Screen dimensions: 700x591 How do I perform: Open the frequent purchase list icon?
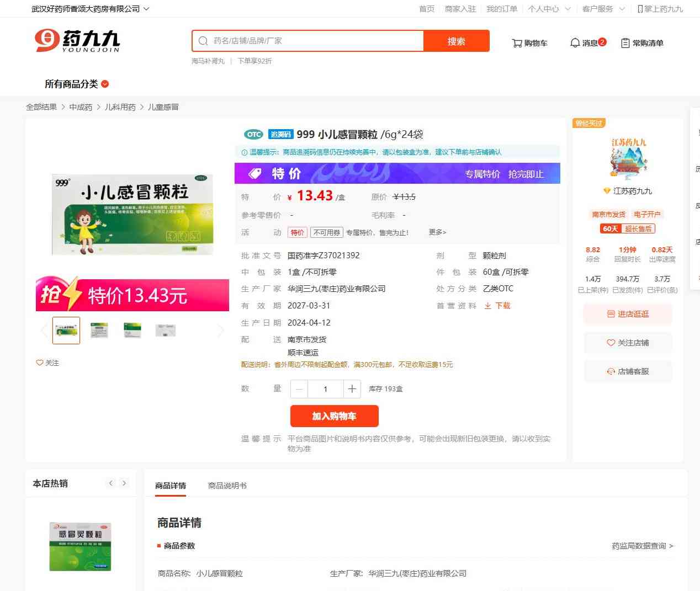coord(625,43)
